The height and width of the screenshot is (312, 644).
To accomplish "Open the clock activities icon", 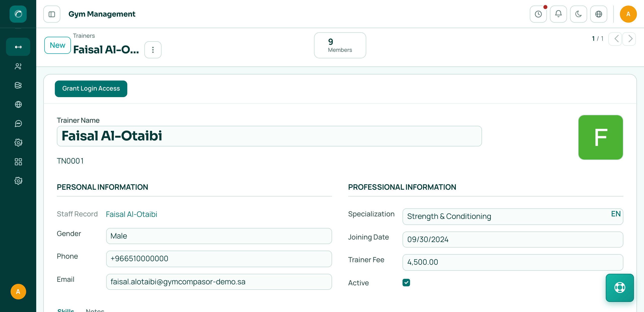I will coord(538,14).
